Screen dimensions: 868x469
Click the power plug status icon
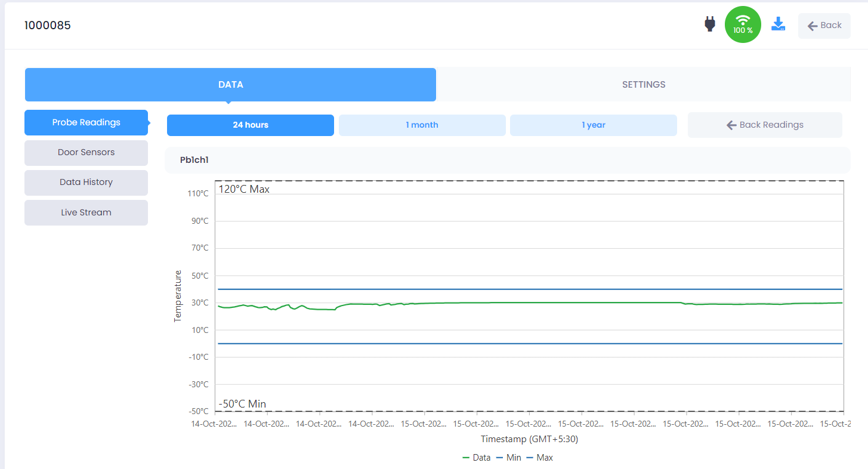coord(709,24)
